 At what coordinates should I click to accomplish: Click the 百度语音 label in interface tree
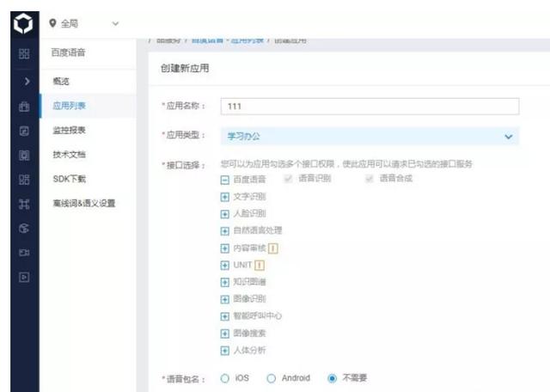click(249, 180)
